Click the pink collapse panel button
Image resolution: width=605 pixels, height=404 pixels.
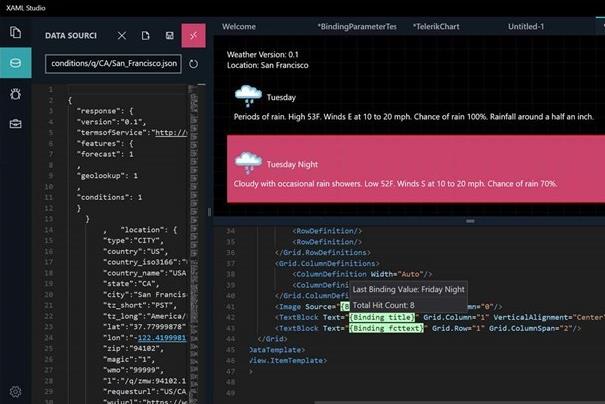click(193, 35)
